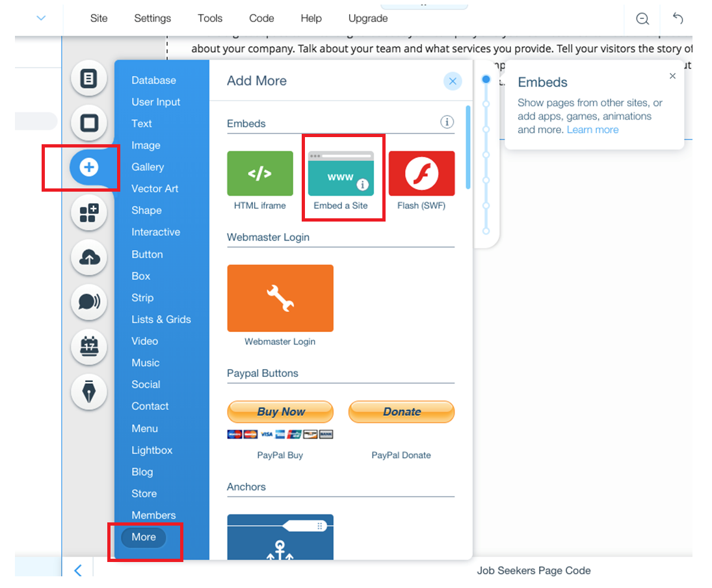Select the Interactive category
The width and height of the screenshot is (712, 588).
[156, 233]
